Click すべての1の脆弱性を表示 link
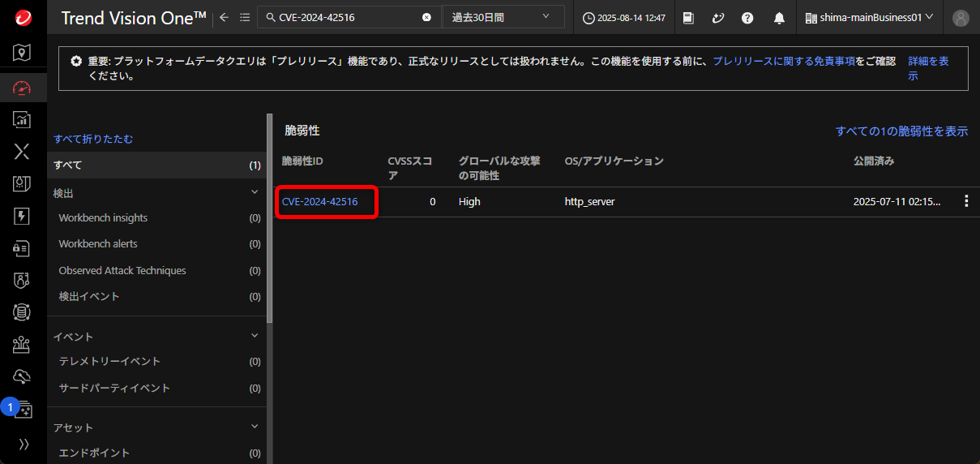This screenshot has width=980, height=464. coord(901,131)
